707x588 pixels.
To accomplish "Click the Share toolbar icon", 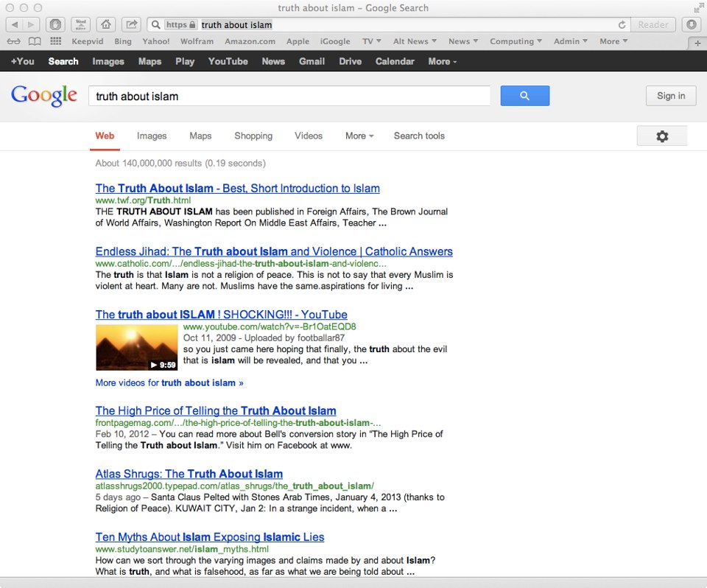I will coord(131,24).
